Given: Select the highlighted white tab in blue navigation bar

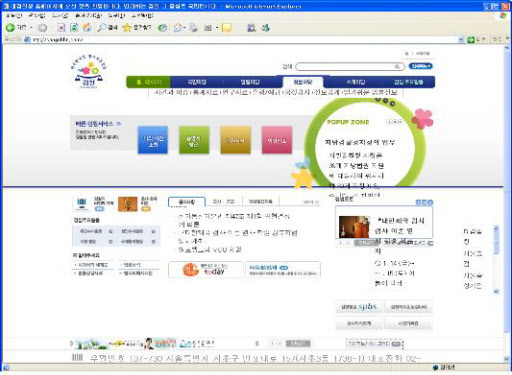Looking at the screenshot, I should click(303, 82).
